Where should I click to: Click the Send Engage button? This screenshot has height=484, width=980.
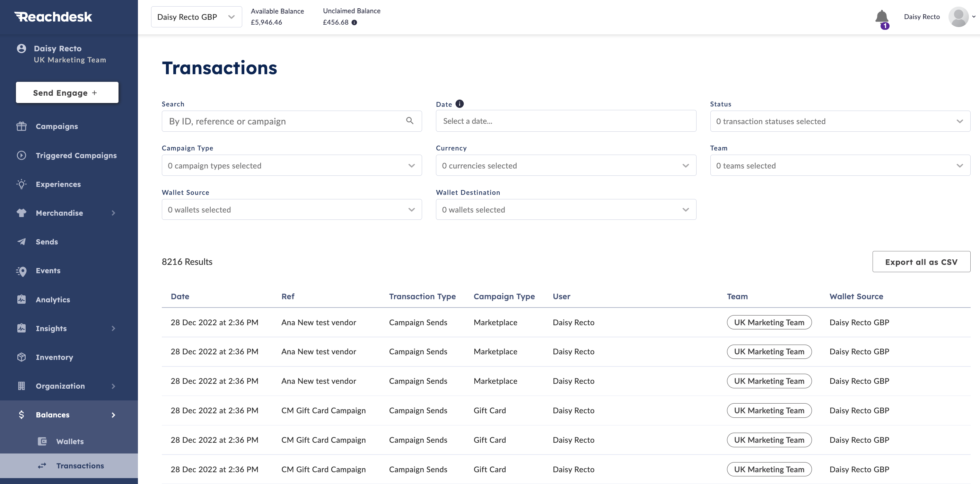click(67, 93)
